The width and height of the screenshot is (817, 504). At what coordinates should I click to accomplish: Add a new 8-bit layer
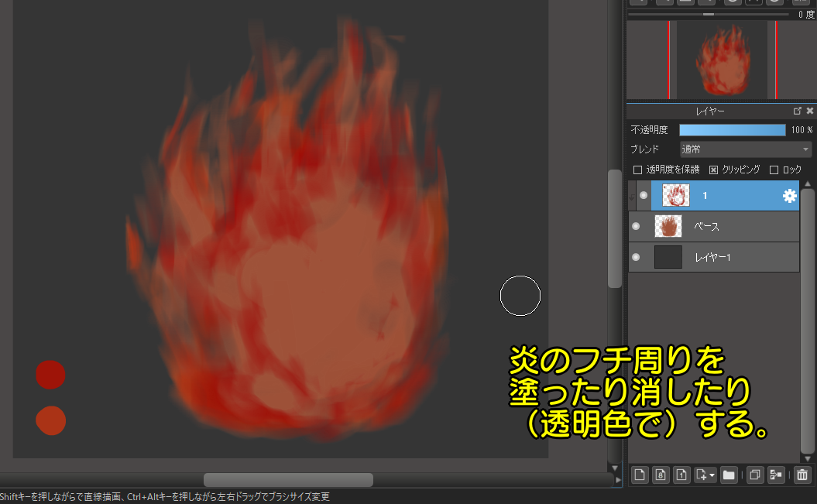(x=661, y=475)
